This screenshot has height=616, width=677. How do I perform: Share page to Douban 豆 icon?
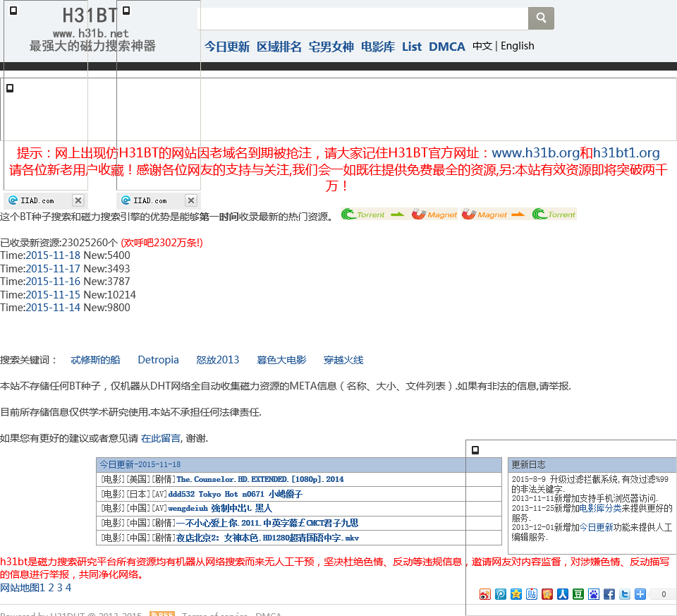pos(578,594)
